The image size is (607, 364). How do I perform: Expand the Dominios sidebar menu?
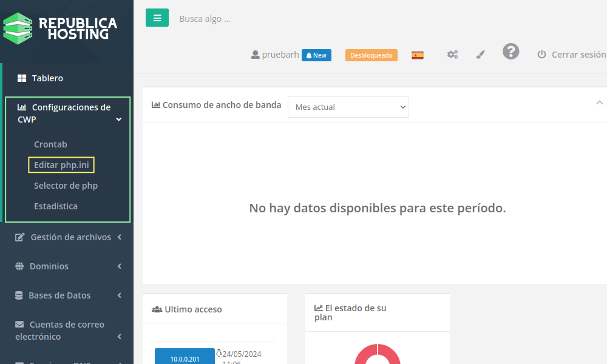[68, 266]
